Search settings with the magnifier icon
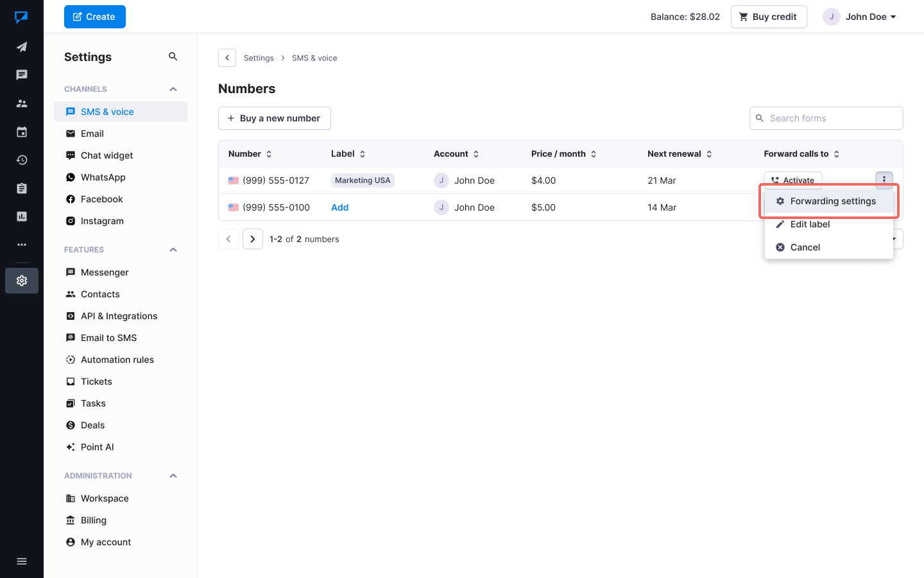 (x=173, y=57)
